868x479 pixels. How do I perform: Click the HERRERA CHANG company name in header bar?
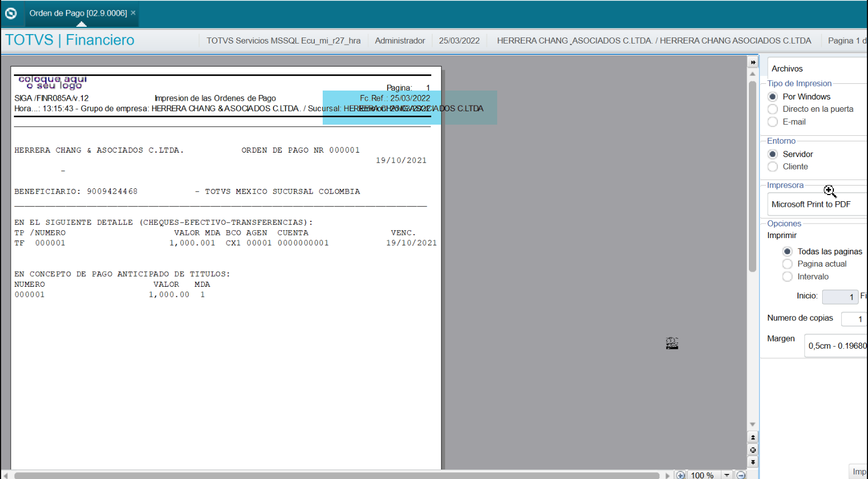[x=654, y=41]
